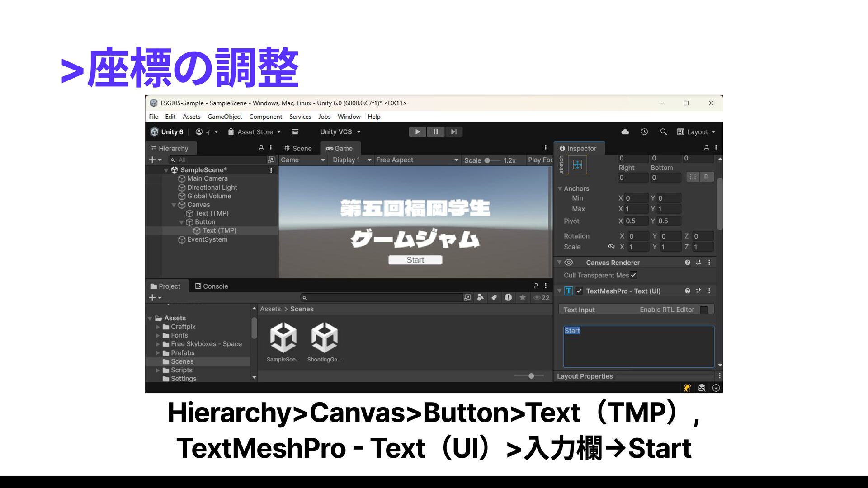868x488 pixels.
Task: Click the Asset Store button
Action: coord(255,132)
